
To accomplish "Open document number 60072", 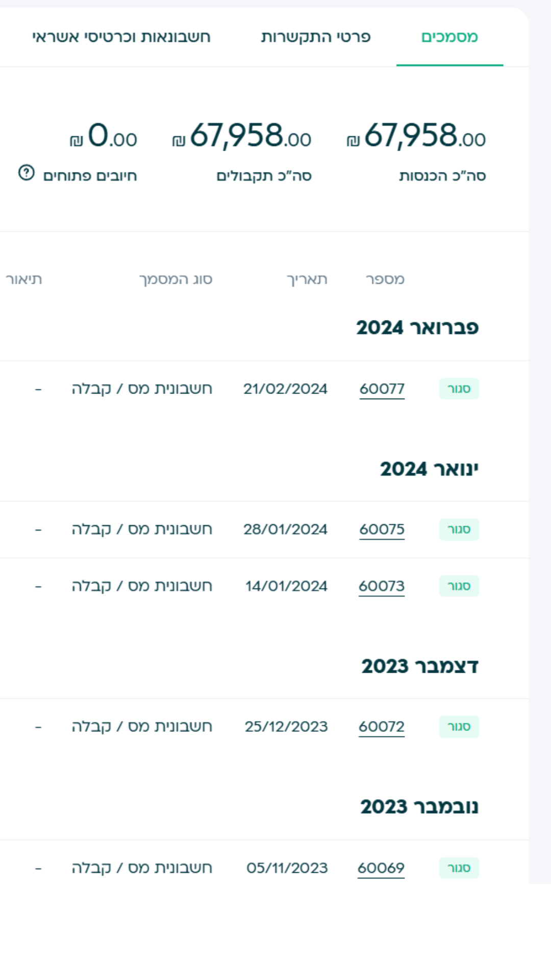I will coord(382,726).
